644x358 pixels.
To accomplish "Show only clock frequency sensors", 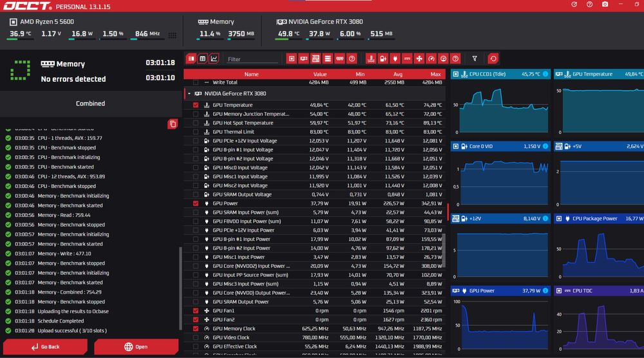I will (431, 59).
